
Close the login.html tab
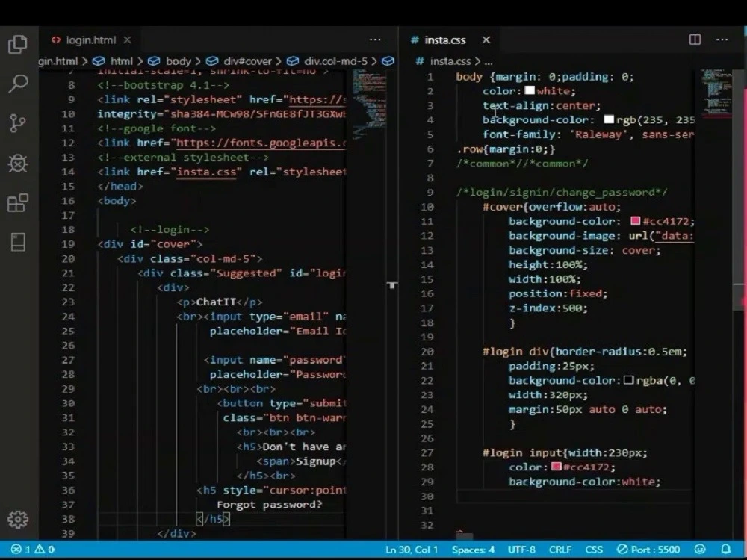pos(127,40)
